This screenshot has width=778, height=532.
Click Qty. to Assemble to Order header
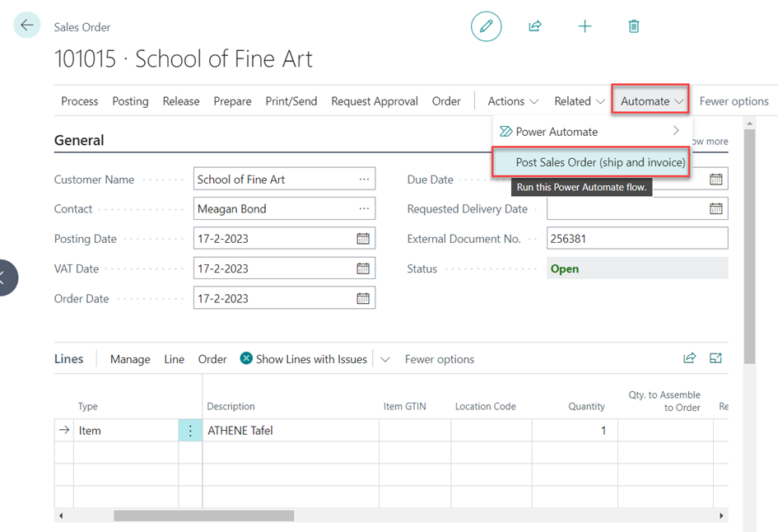(x=664, y=401)
